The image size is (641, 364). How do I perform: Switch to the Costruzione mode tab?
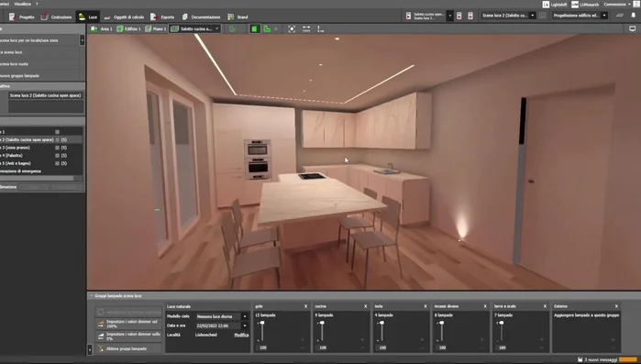(57, 17)
